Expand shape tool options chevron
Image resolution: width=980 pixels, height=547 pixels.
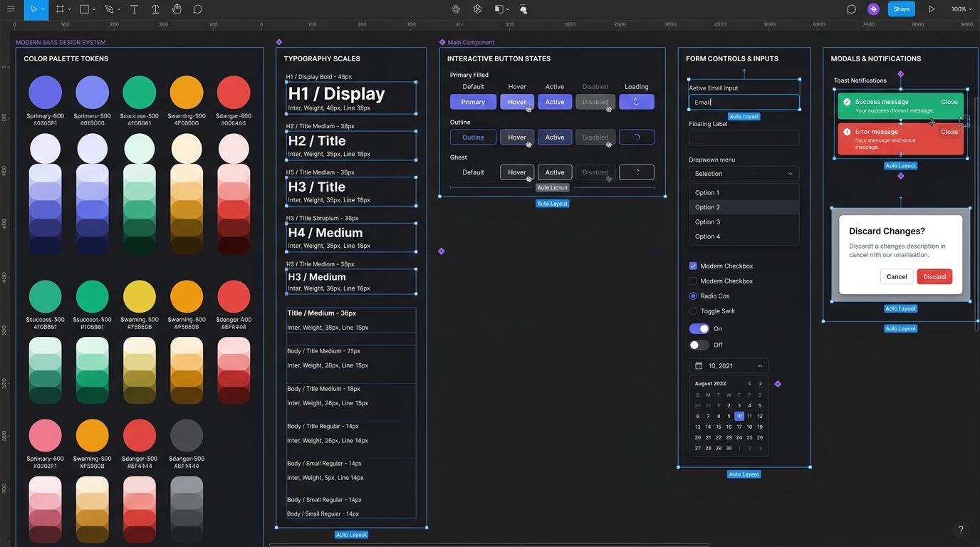[94, 9]
